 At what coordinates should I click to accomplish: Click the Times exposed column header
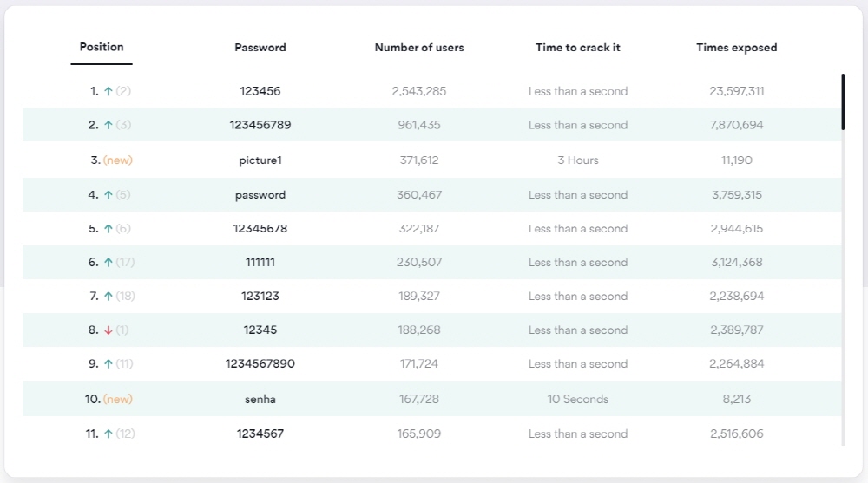point(736,48)
